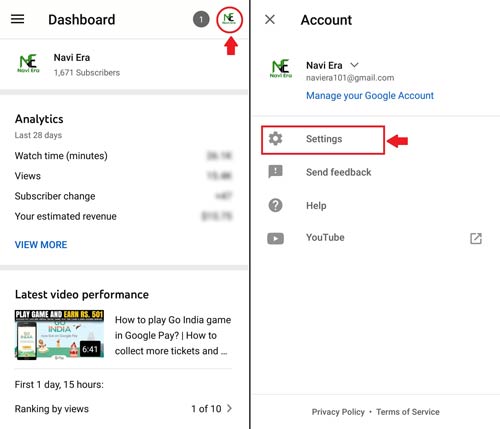The width and height of the screenshot is (500, 429).
Task: Expand Ranking by views chevron arrow
Action: (229, 408)
